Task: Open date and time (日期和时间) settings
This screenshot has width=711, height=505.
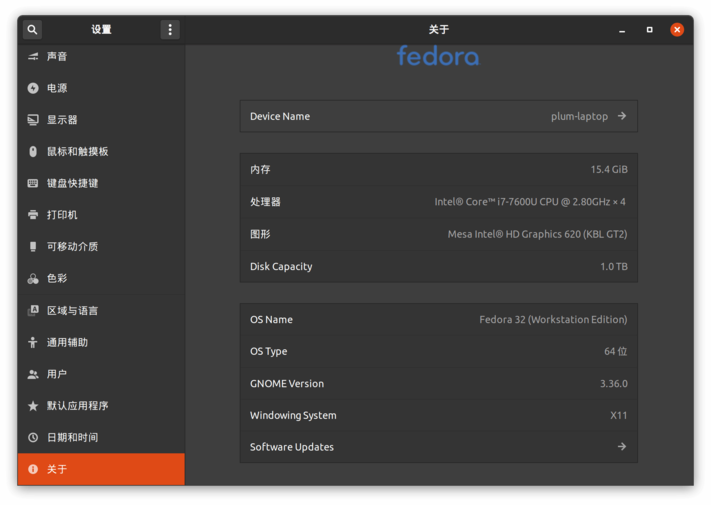Action: (x=72, y=438)
